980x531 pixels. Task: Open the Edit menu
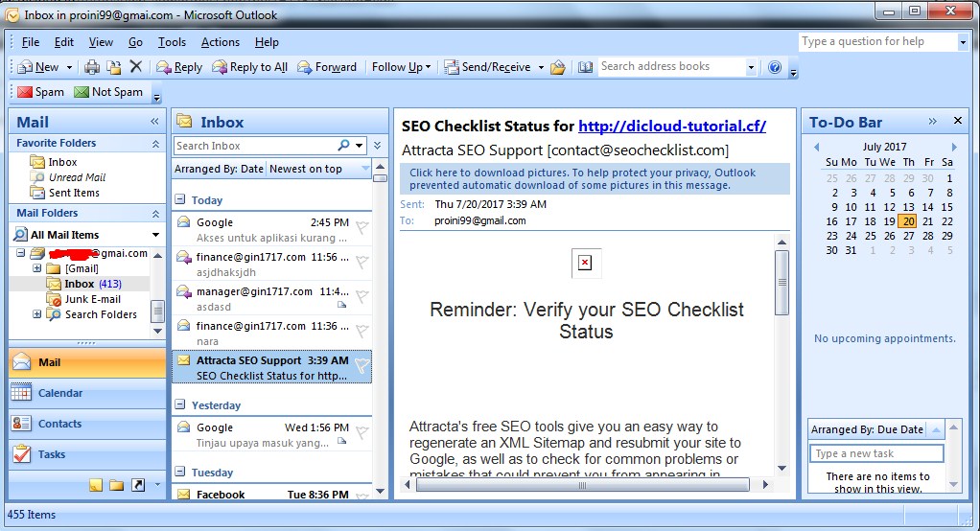click(63, 42)
